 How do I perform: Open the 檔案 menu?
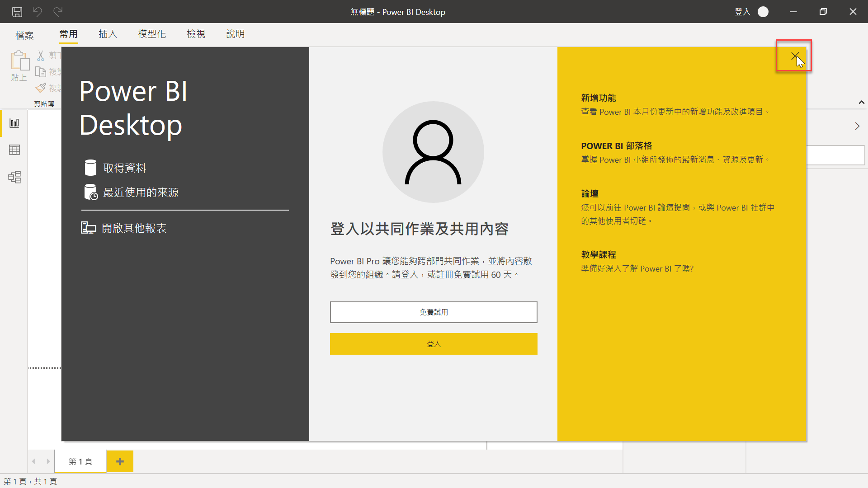tap(24, 35)
